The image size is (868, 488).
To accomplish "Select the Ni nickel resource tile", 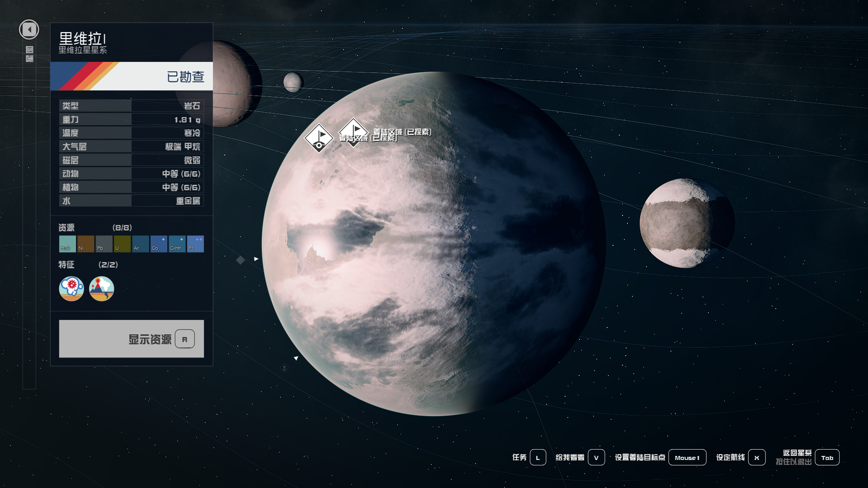I will pos(85,244).
